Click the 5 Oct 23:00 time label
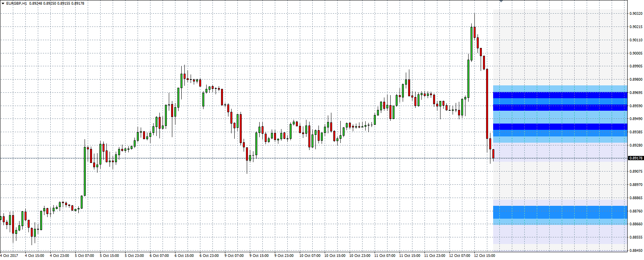644x260 pixels. point(134,256)
